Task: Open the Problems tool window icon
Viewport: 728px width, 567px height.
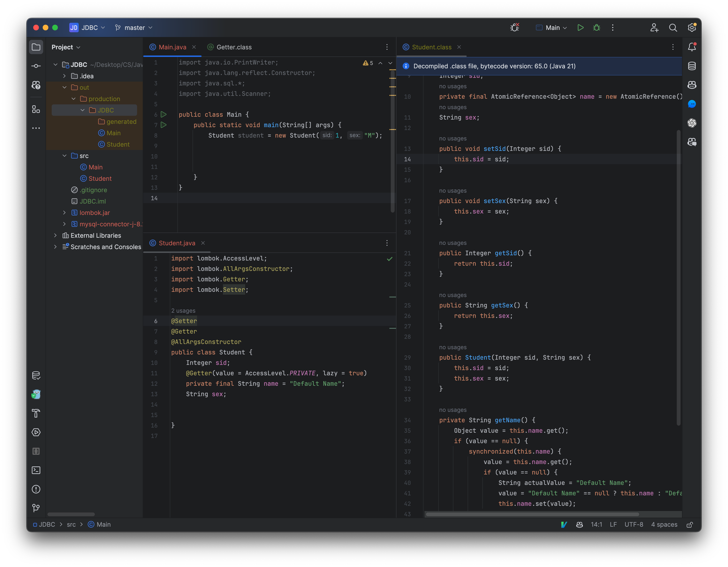Action: (36, 489)
